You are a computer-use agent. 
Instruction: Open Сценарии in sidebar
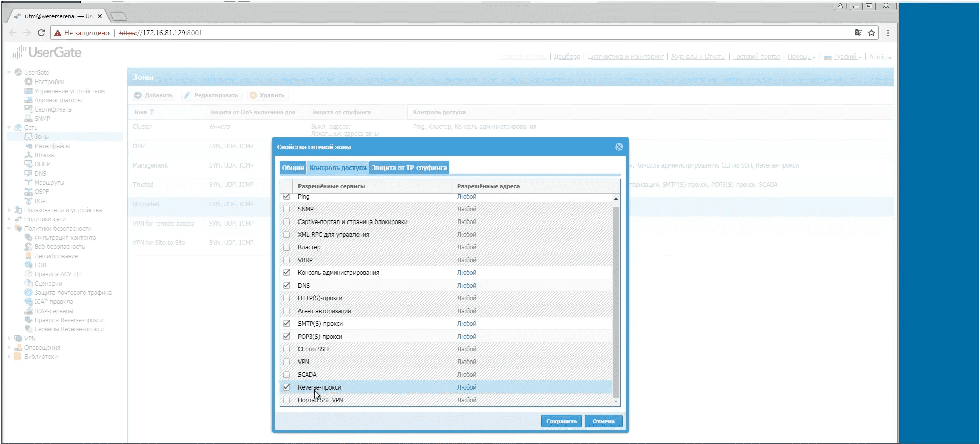pos(48,284)
